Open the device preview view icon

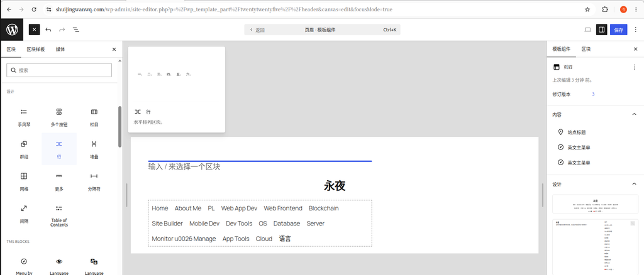coord(588,30)
